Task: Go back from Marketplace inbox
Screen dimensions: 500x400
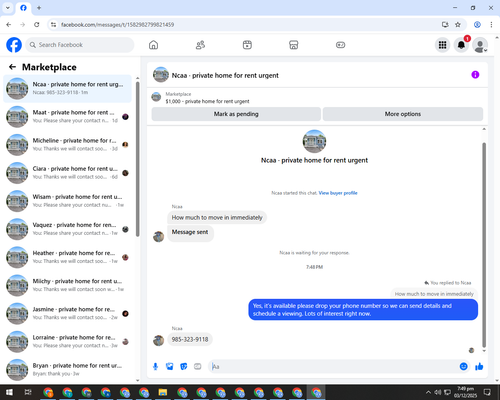Action: tap(12, 67)
